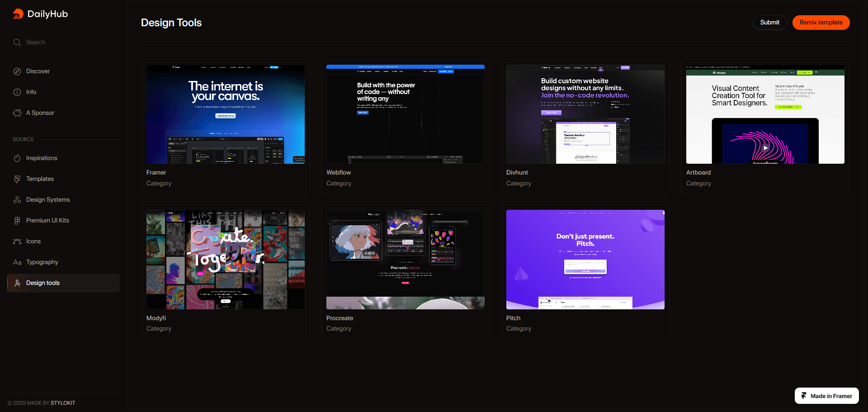This screenshot has height=412, width=868.
Task: Click the Info circle icon
Action: 17,92
